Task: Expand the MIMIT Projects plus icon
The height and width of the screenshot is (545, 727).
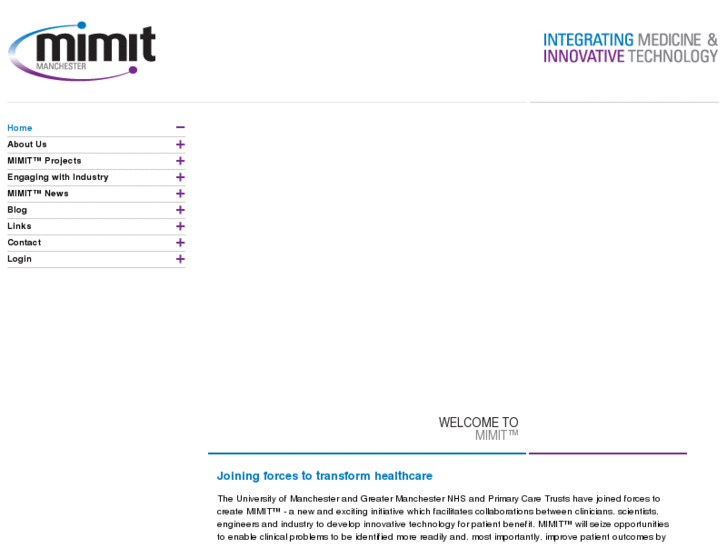Action: 180,161
